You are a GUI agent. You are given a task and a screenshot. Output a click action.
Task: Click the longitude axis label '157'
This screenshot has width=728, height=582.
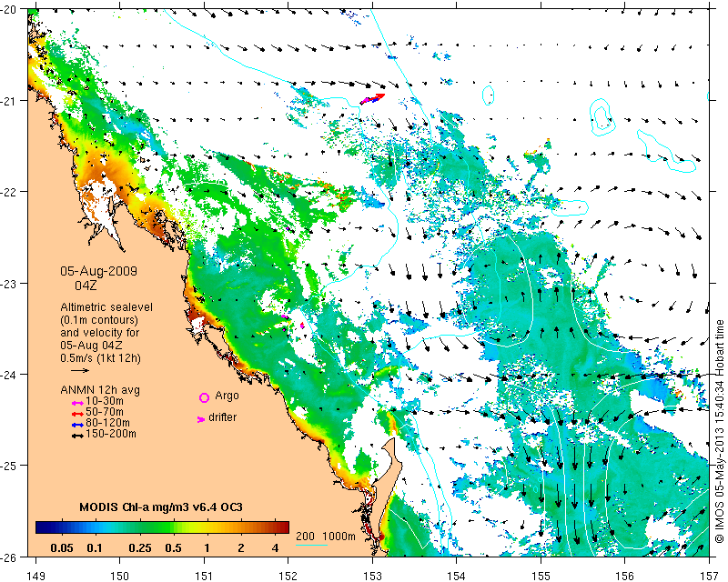710,576
